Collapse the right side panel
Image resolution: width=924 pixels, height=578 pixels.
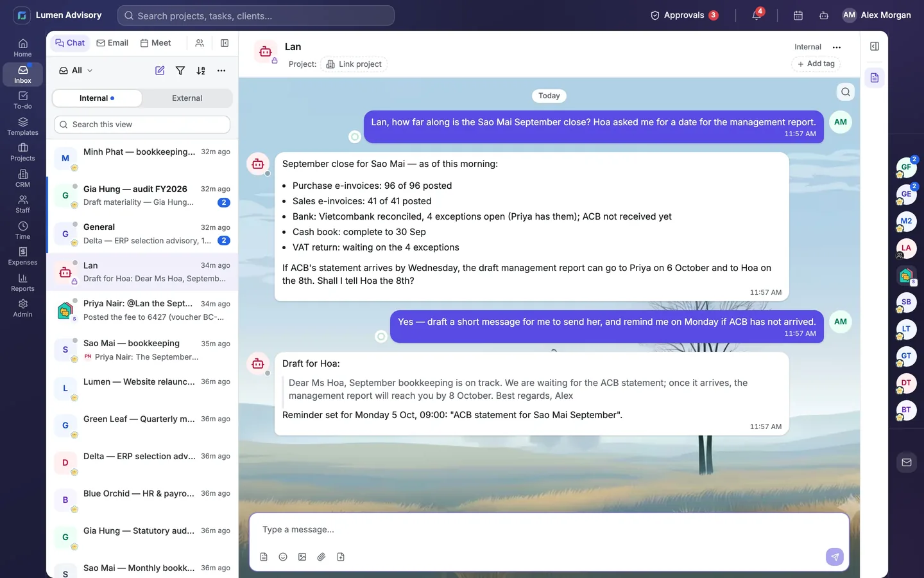[875, 46]
